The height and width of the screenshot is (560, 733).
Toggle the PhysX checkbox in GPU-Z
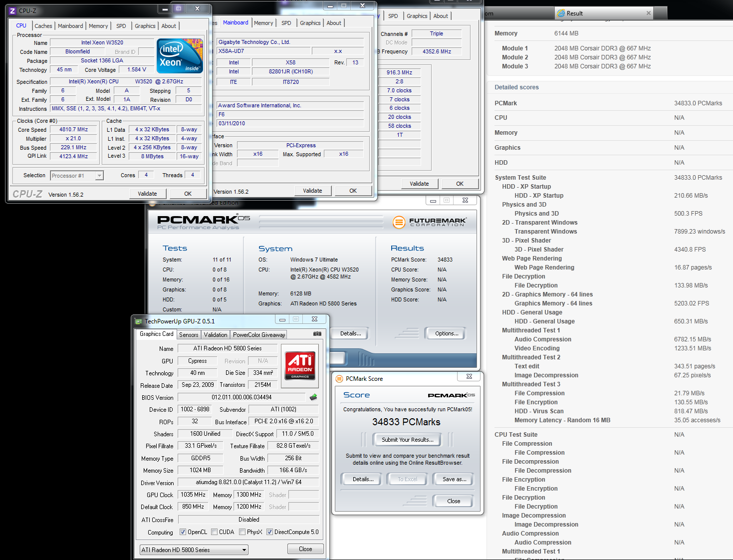coord(242,532)
